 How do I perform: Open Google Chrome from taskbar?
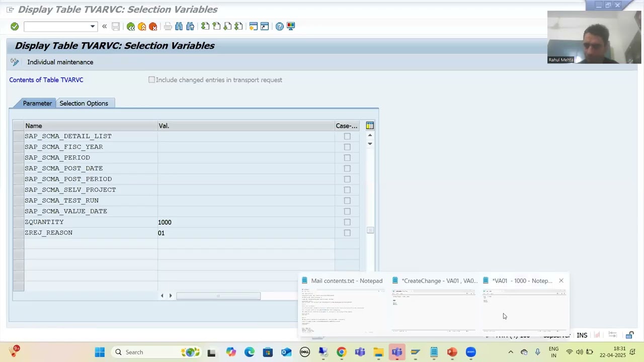click(x=341, y=352)
